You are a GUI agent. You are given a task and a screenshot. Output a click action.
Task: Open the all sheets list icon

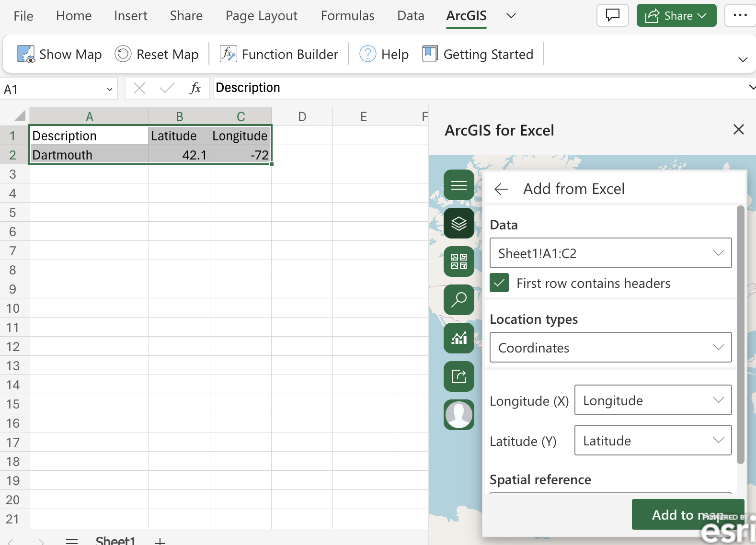click(x=72, y=542)
